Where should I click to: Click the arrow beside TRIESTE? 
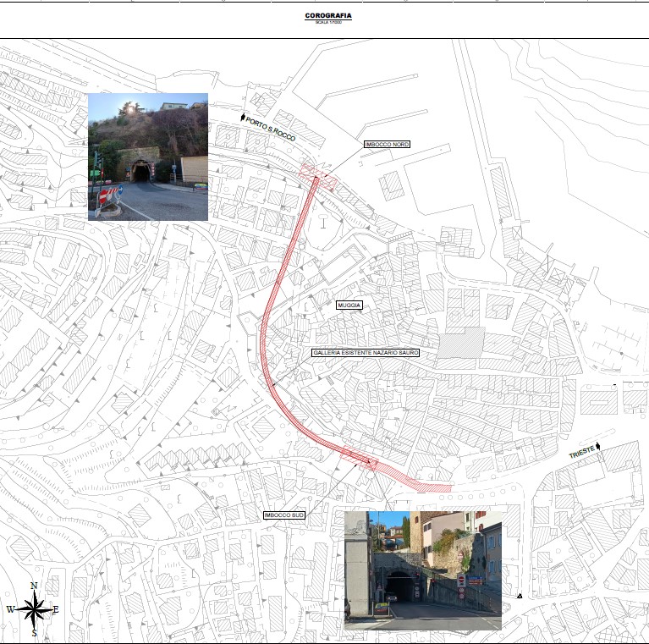599,445
